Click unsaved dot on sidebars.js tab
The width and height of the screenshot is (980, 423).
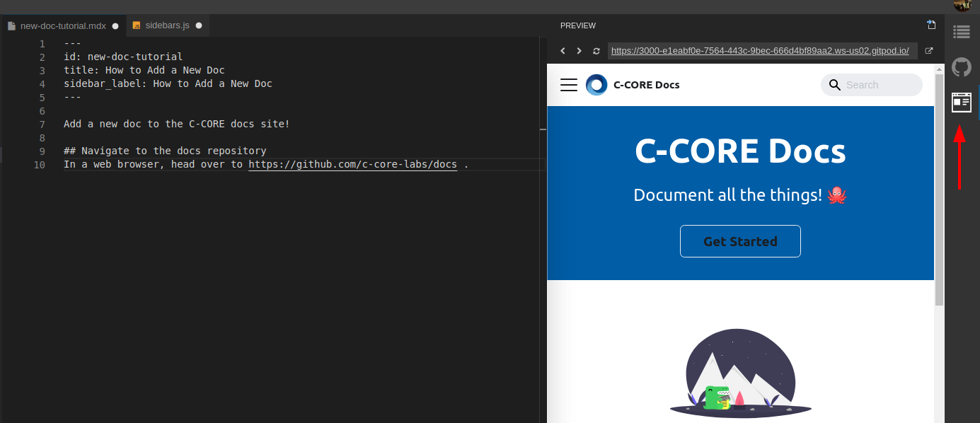[x=199, y=26]
